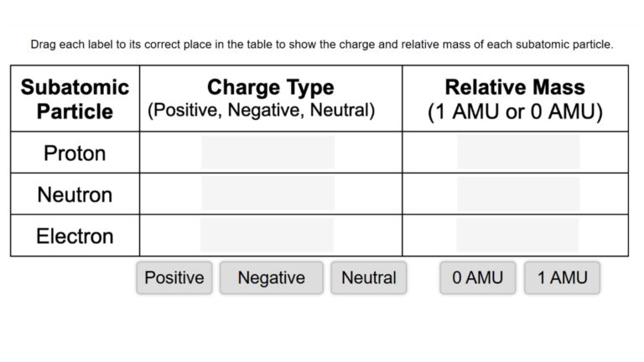This screenshot has height=362, width=644.
Task: Click the drag-each-label instruction text
Action: coord(322,44)
